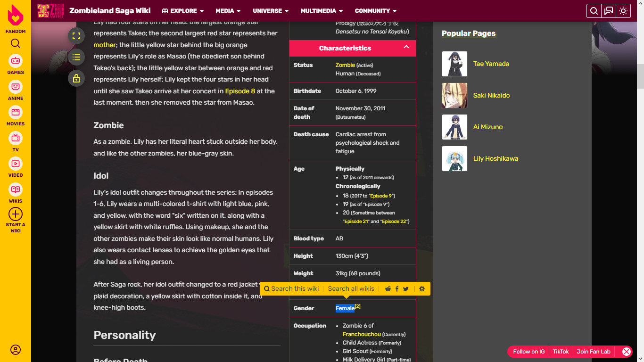Share selection on Reddit icon
This screenshot has width=644, height=362.
coord(388,289)
